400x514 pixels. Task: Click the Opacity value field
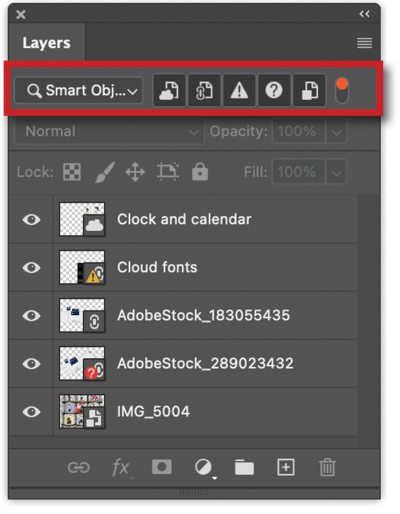pos(298,131)
